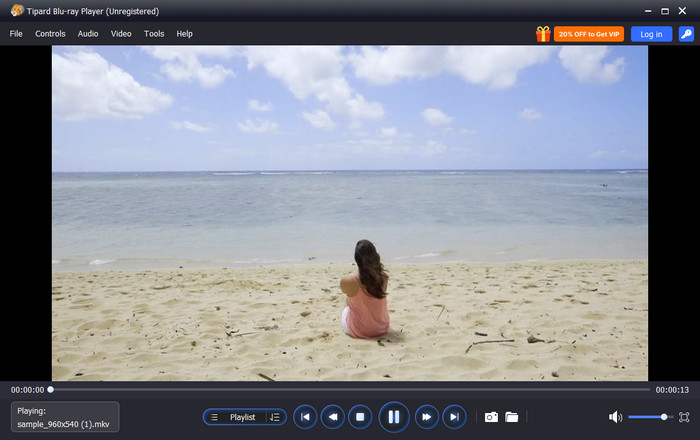Click the key register icon
The image size is (700, 440).
(x=686, y=34)
